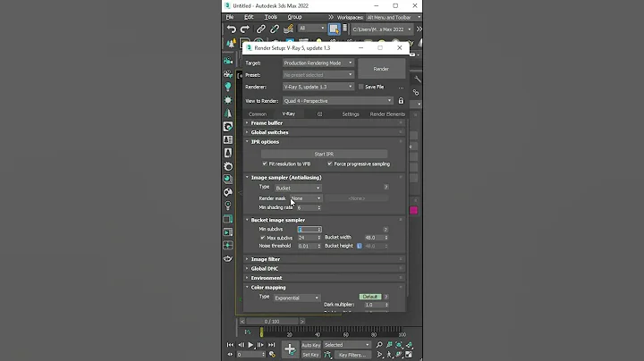Open the View to Render dropdown
This screenshot has width=644, height=361.
(x=337, y=100)
